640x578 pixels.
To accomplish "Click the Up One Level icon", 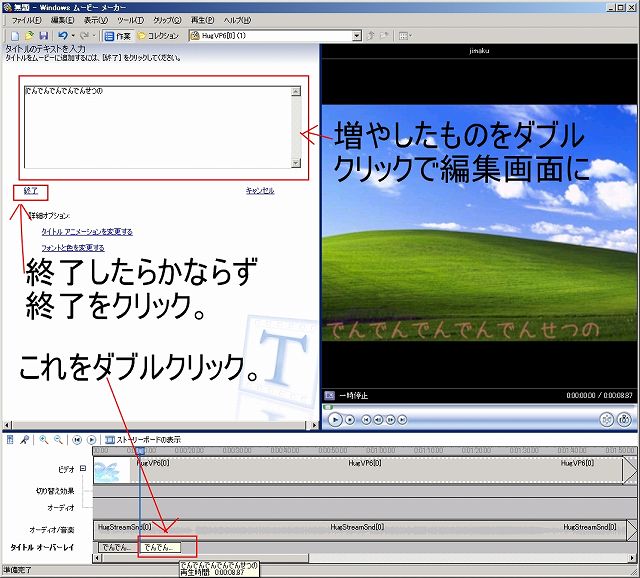I will pos(371,36).
